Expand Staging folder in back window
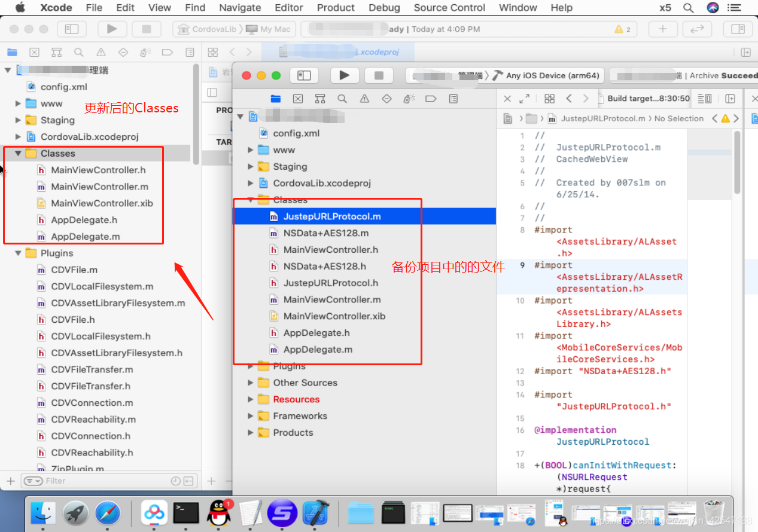Image resolution: width=758 pixels, height=532 pixels. click(x=19, y=120)
